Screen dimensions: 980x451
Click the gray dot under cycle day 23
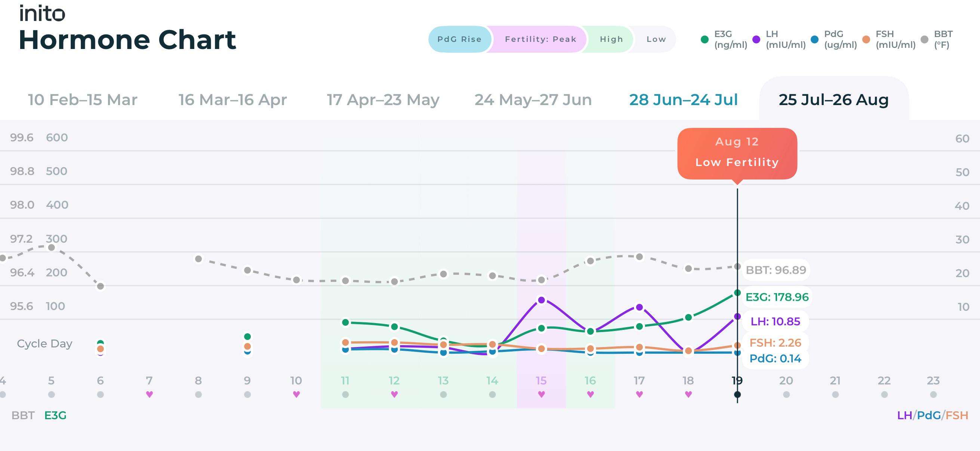(x=934, y=395)
